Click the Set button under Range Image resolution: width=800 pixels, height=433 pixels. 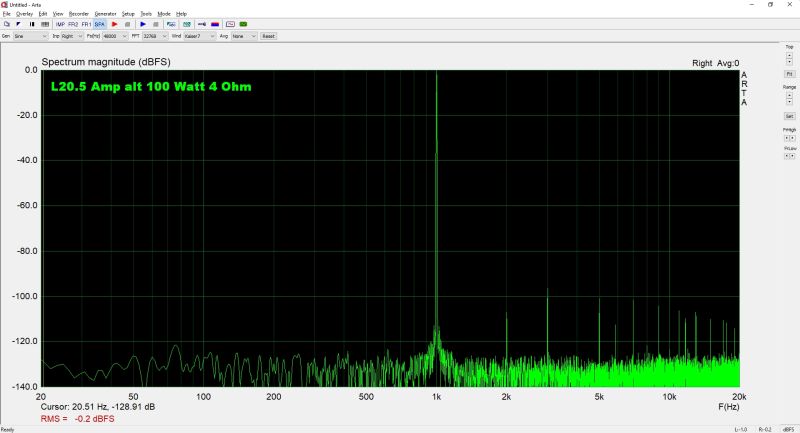pos(789,116)
